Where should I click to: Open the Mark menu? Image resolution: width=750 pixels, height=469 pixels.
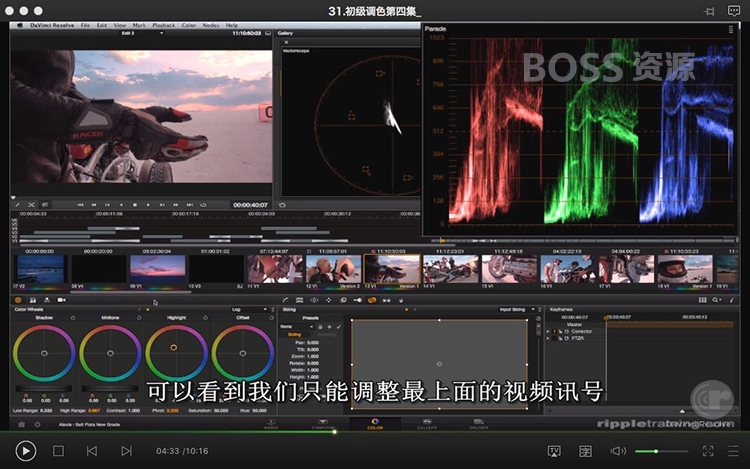coord(139,25)
